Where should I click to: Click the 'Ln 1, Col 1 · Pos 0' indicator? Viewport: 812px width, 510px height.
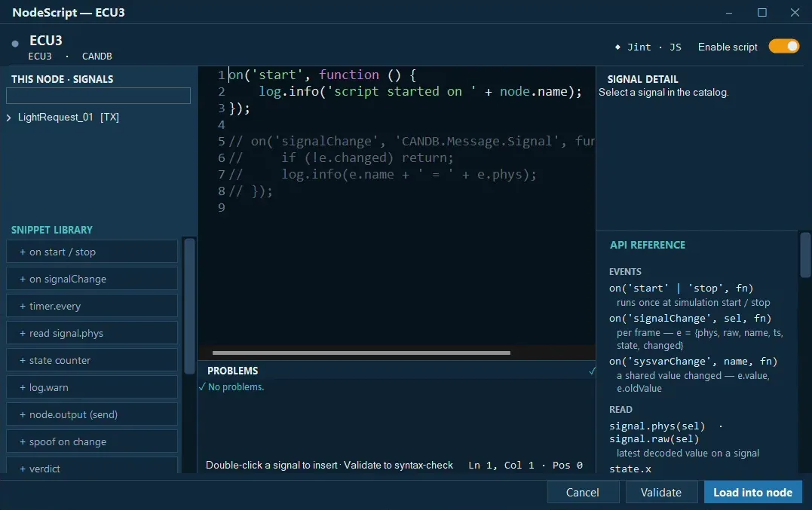[x=526, y=465]
